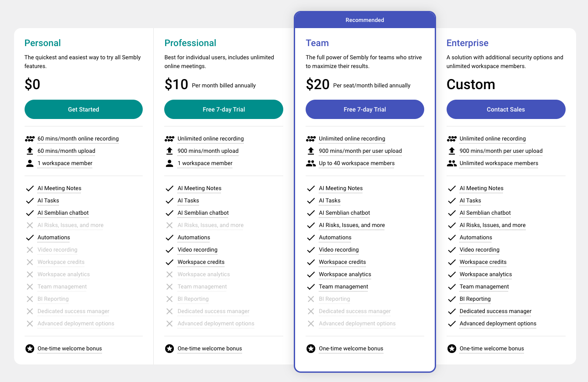Click the X mark beside BI Reporting in Team

click(311, 299)
